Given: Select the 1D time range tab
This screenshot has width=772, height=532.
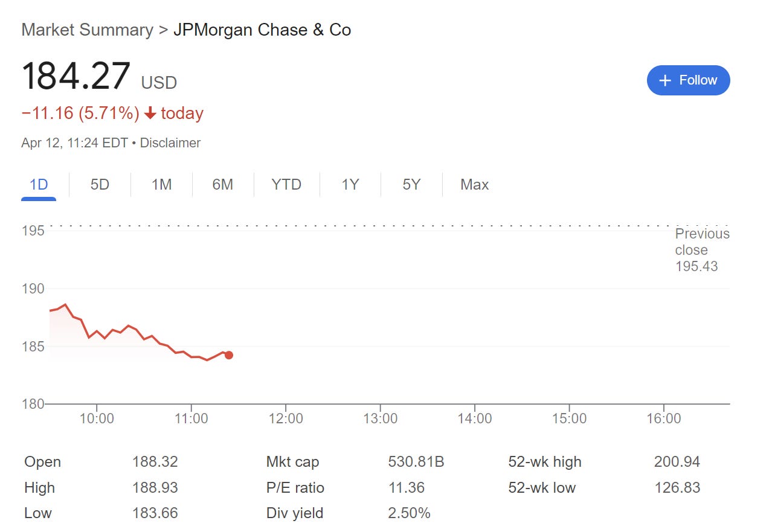Looking at the screenshot, I should (39, 184).
